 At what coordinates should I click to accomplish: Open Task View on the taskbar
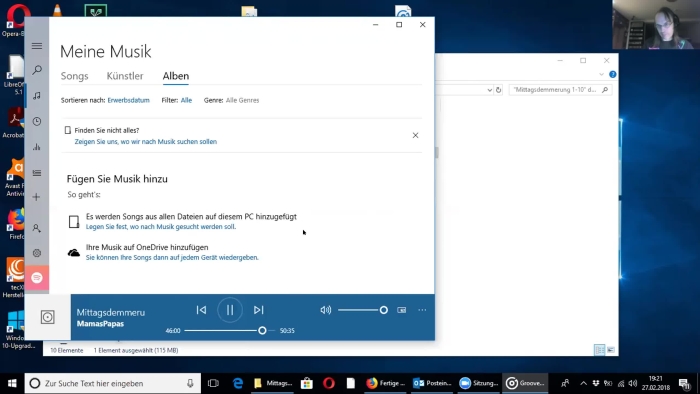pyautogui.click(x=213, y=383)
